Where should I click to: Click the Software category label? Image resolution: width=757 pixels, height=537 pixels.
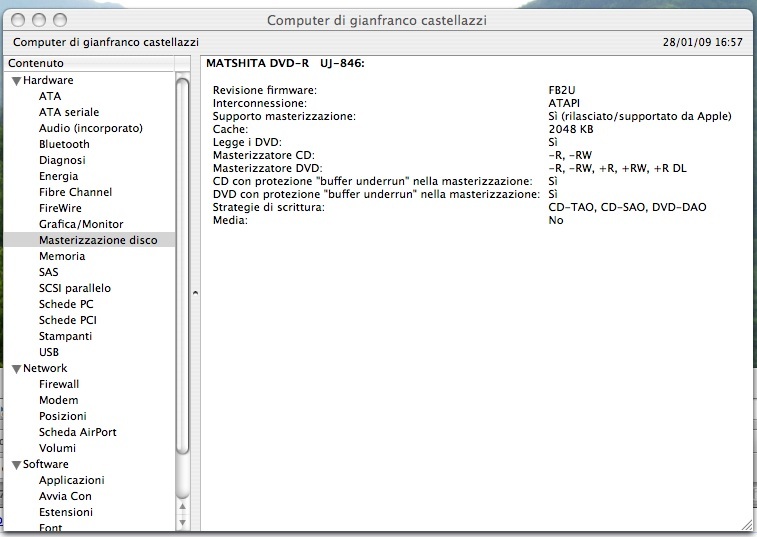coord(46,464)
